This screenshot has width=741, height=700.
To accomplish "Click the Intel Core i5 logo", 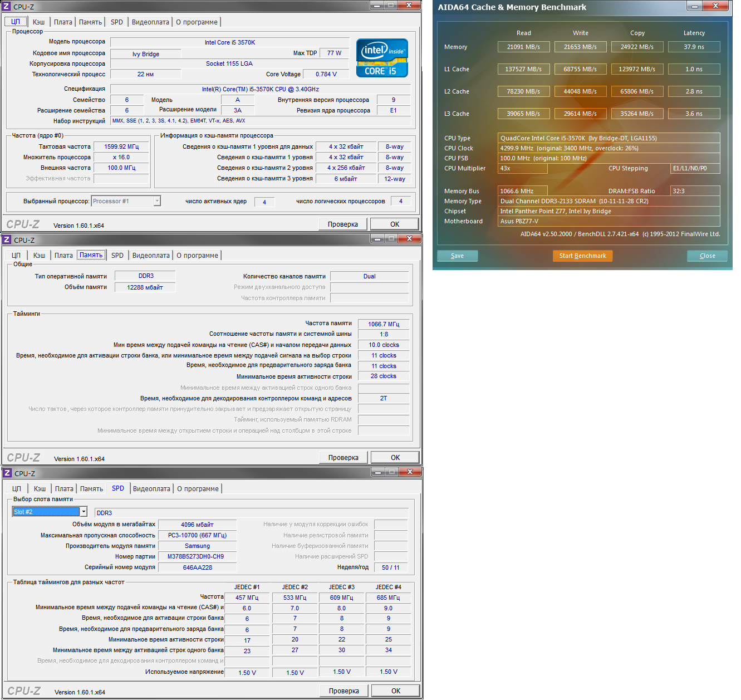I will coord(382,58).
